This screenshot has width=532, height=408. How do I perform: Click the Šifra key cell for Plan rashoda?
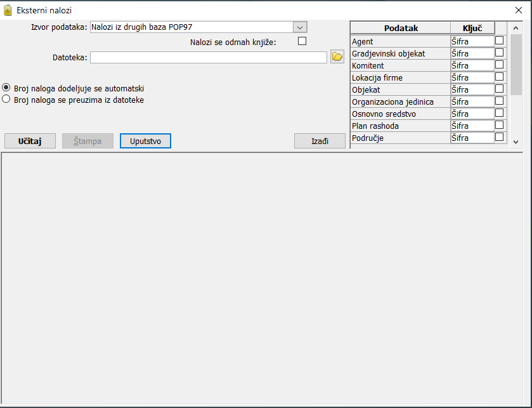pos(471,126)
